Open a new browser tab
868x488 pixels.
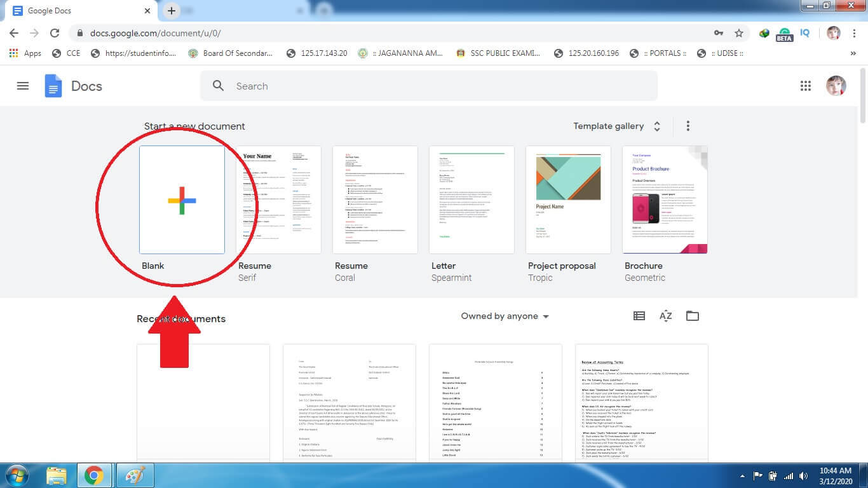pyautogui.click(x=171, y=11)
